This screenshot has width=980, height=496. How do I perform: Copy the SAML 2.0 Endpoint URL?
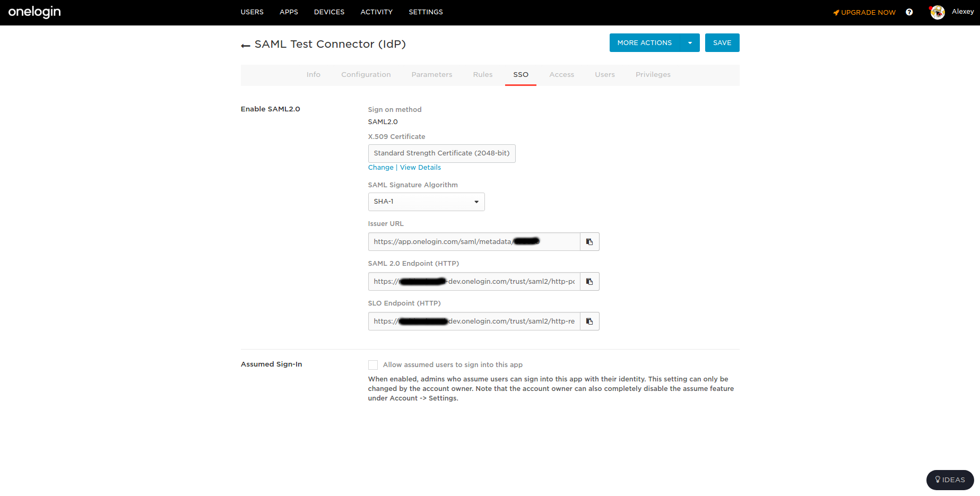coord(589,282)
